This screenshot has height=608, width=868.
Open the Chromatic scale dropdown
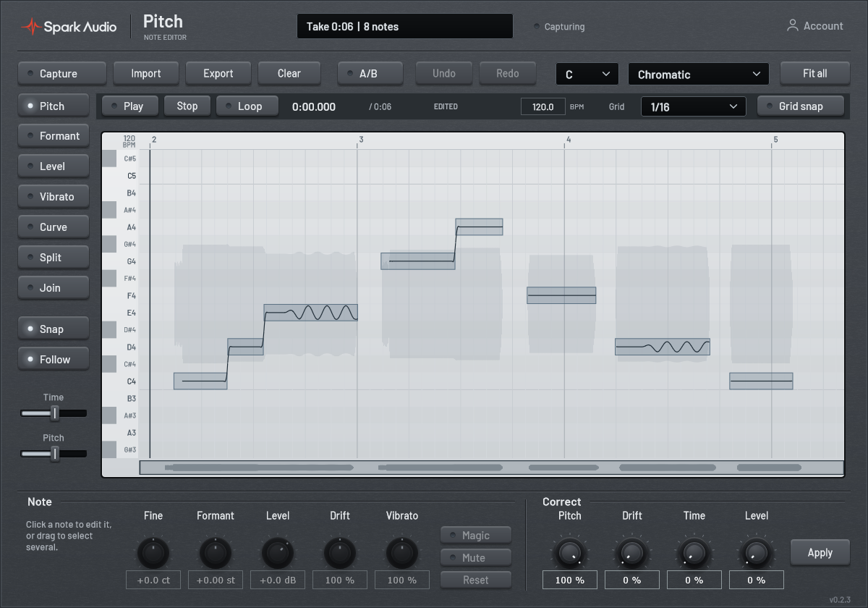[x=699, y=74]
